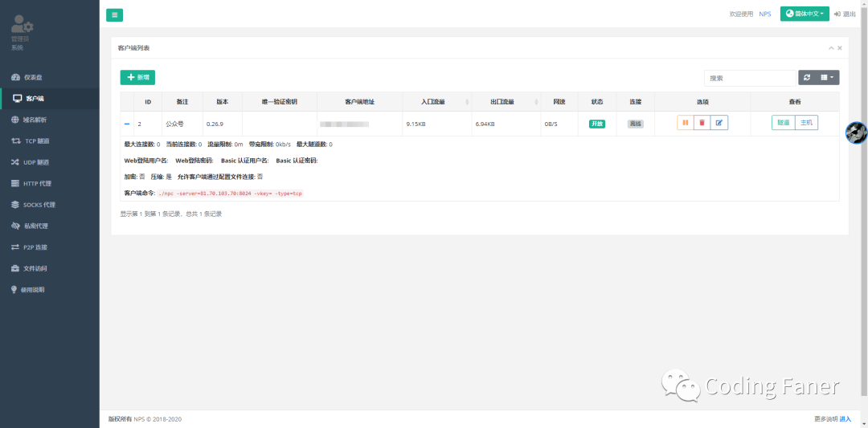Close the 客户端列表 panel
This screenshot has width=868, height=428.
(x=840, y=48)
